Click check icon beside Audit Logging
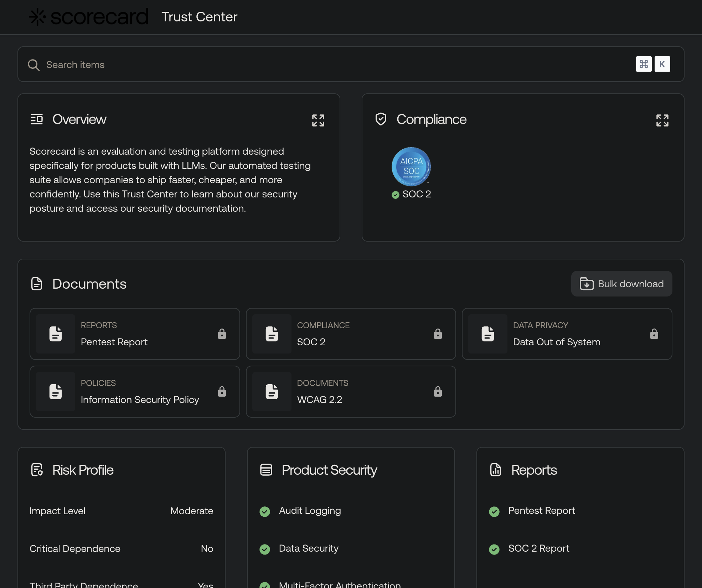 [x=265, y=511]
